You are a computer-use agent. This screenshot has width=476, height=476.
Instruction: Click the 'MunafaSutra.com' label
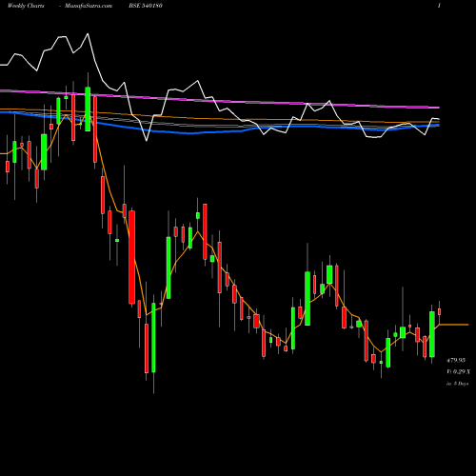click(x=89, y=6)
